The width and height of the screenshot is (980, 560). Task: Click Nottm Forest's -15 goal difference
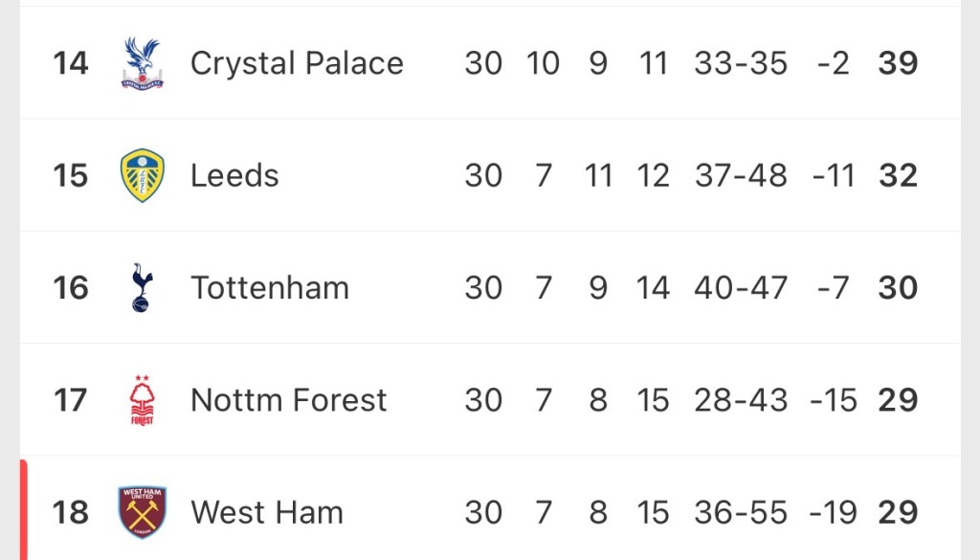832,400
